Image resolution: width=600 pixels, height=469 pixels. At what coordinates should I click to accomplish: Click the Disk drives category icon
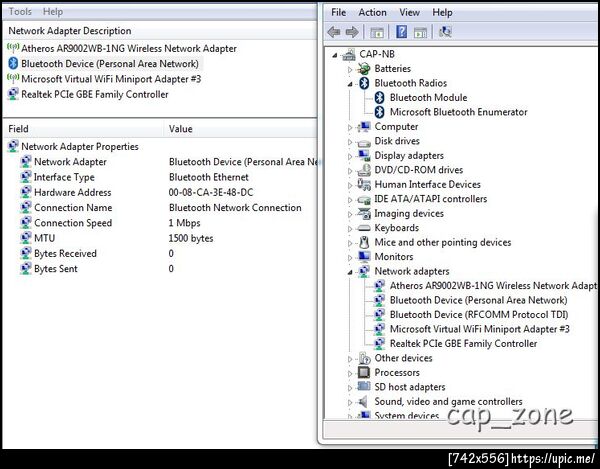(364, 142)
